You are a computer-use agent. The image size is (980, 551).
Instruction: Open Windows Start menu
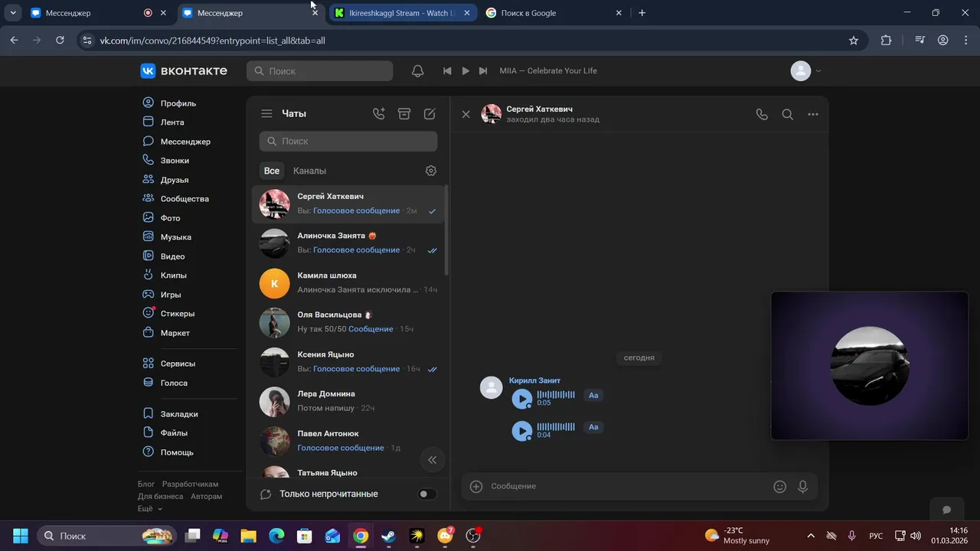click(21, 536)
